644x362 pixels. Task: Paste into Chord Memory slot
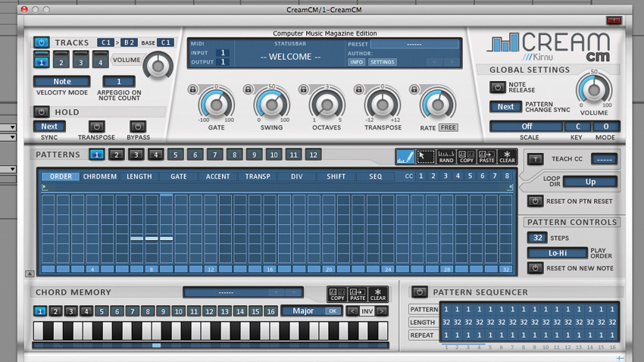coord(357,294)
